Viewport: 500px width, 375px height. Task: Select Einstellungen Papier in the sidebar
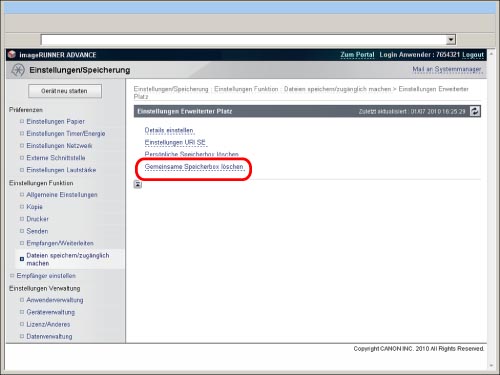click(x=55, y=122)
